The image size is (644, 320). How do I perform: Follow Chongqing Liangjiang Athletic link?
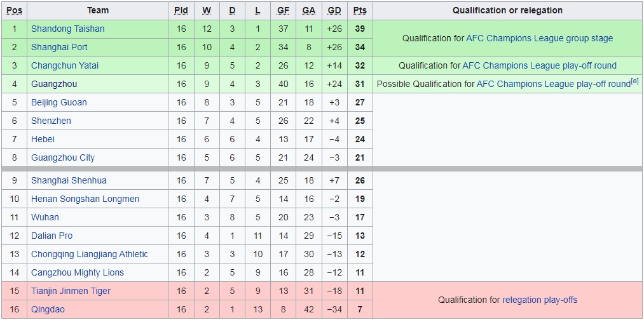89,254
